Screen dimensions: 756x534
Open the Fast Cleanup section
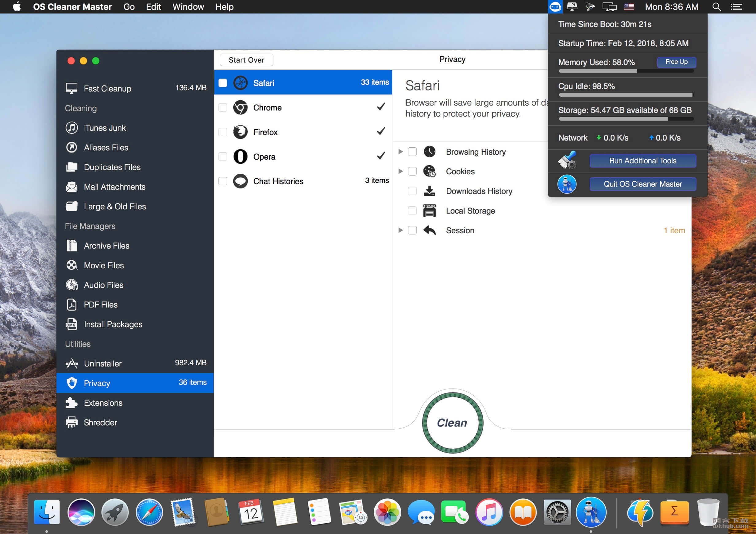135,88
